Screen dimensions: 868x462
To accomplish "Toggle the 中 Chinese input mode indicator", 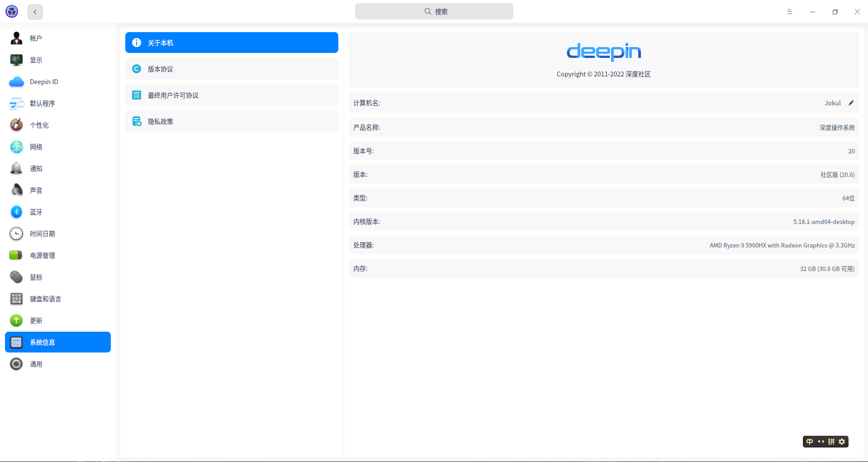I will (810, 442).
